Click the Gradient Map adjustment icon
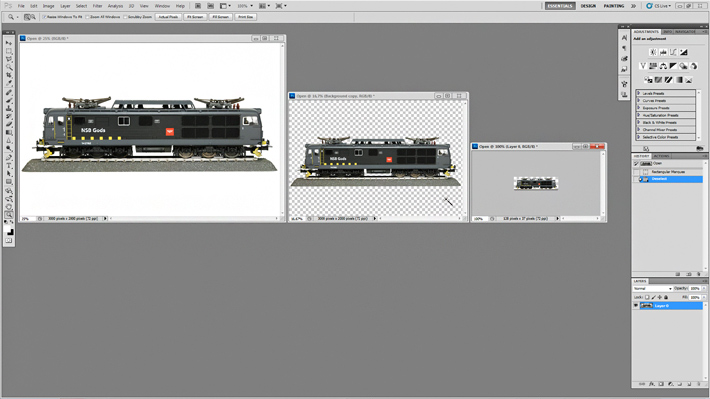 pyautogui.click(x=678, y=80)
